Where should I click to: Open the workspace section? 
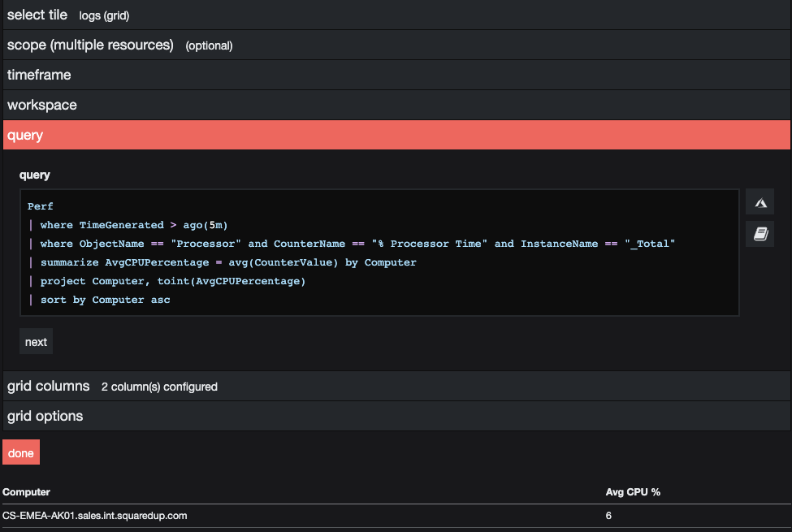point(41,104)
